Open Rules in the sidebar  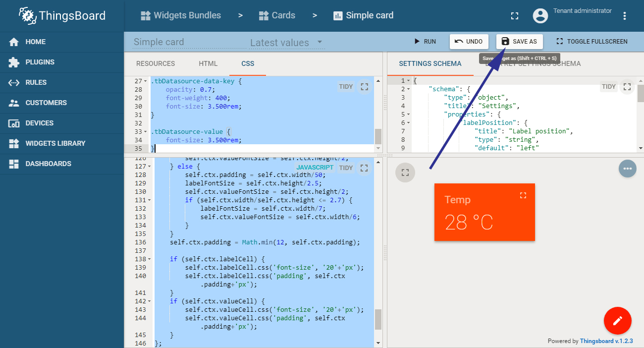pyautogui.click(x=62, y=82)
